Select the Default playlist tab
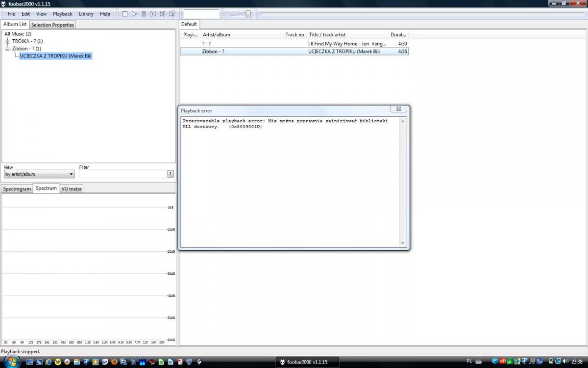Viewport: 588px width, 368px height. click(x=189, y=24)
